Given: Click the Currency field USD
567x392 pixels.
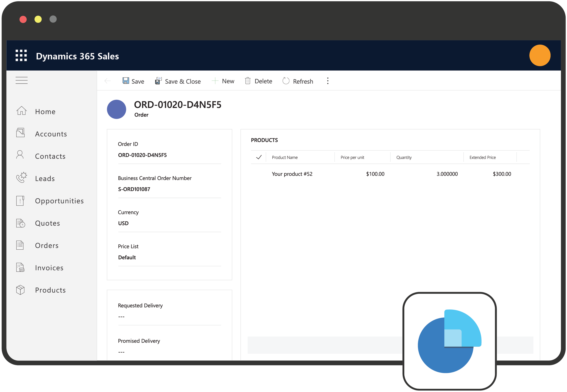Looking at the screenshot, I should [x=123, y=223].
